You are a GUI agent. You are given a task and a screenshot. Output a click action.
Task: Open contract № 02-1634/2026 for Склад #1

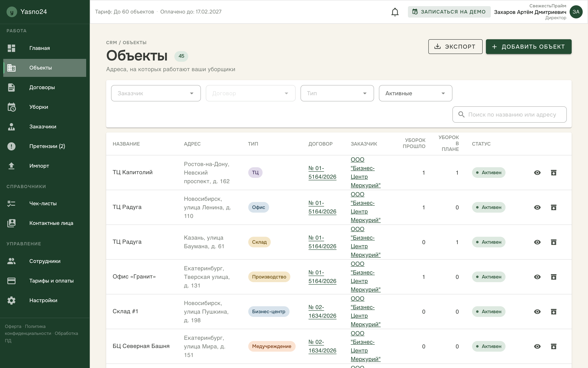coord(322,312)
